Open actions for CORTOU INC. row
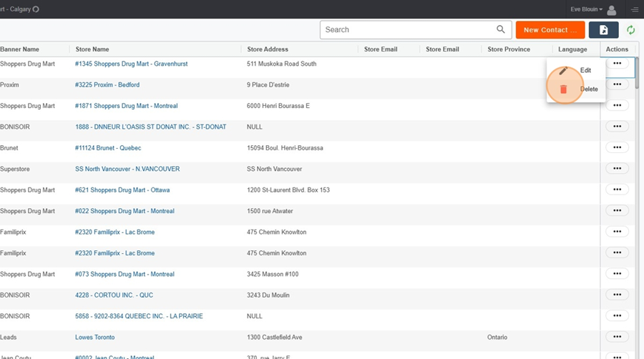The image size is (644, 359). pyautogui.click(x=617, y=295)
